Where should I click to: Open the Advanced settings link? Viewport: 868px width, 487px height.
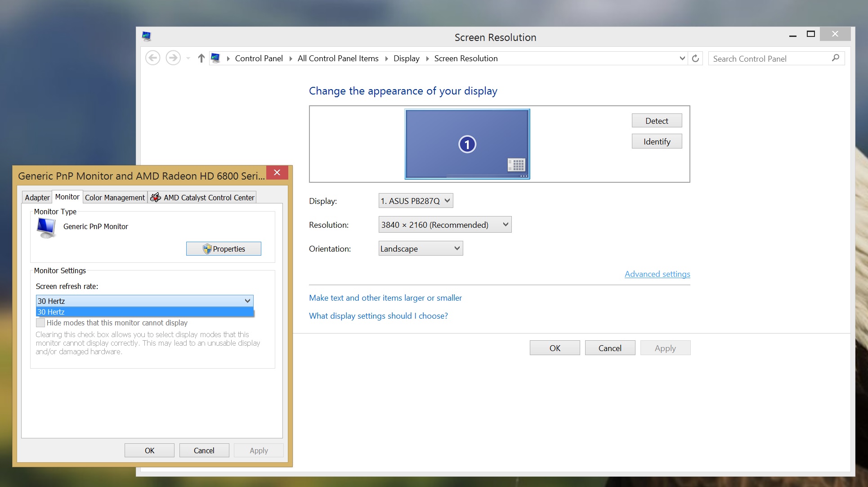(x=657, y=274)
